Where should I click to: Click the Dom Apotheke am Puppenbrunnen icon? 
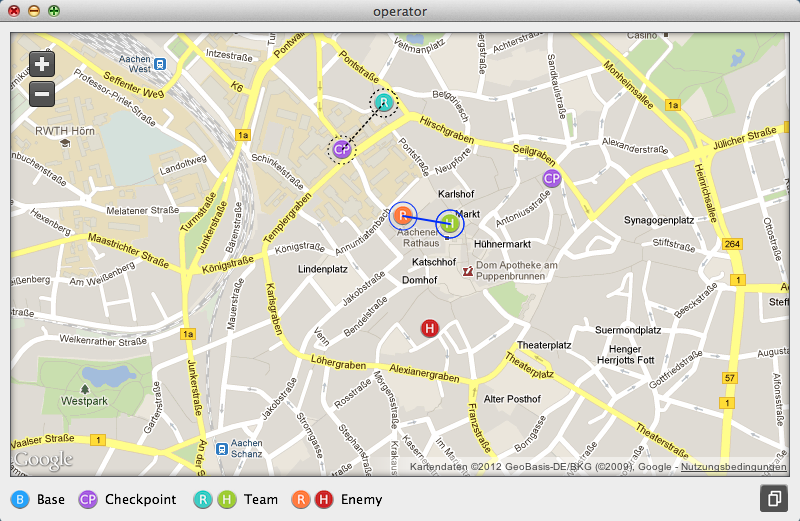[x=468, y=271]
